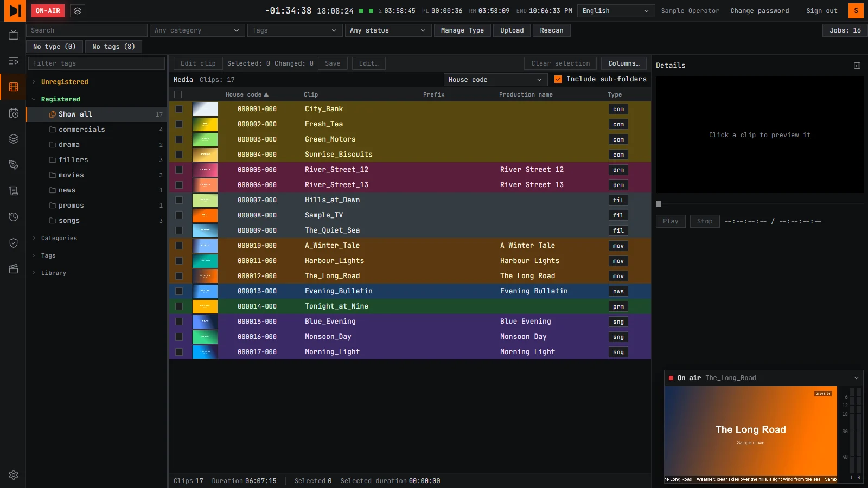Click the preview playback slider handle
This screenshot has width=868, height=488.
point(659,204)
